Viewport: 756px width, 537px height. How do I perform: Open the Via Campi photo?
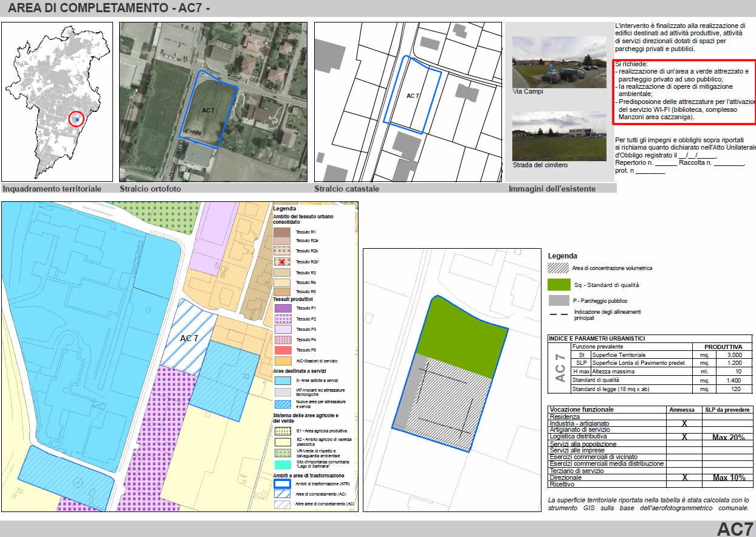coord(559,63)
